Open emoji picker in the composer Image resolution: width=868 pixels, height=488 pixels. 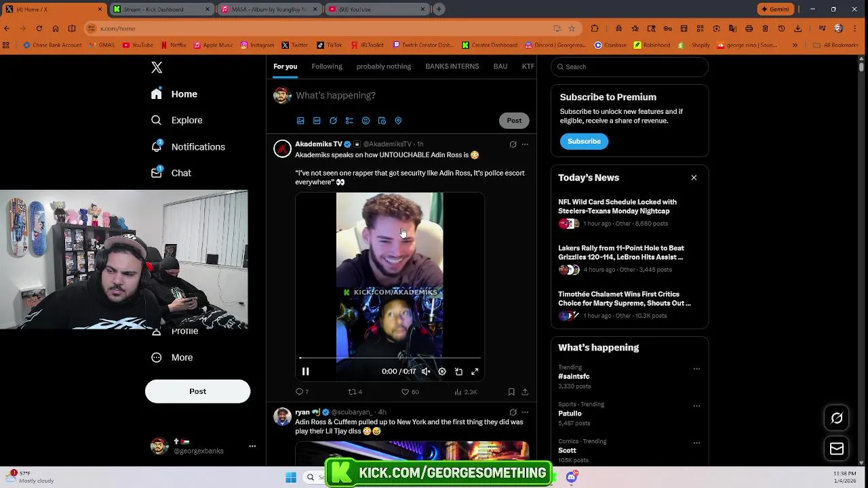click(366, 121)
